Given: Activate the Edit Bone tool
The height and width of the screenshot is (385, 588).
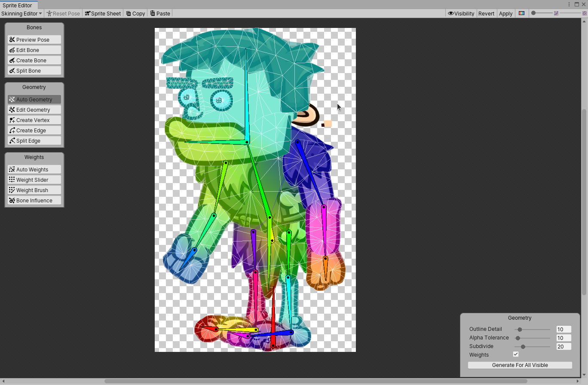Looking at the screenshot, I should 34,50.
